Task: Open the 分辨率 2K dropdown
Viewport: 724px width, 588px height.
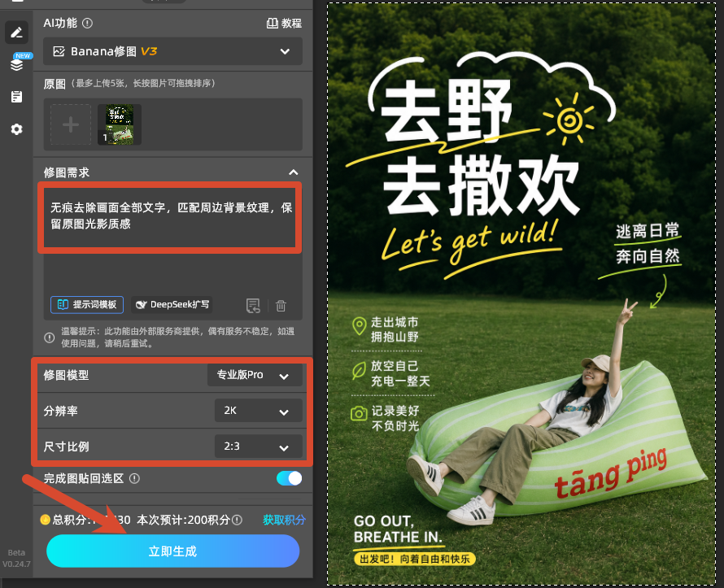Action: (x=258, y=411)
